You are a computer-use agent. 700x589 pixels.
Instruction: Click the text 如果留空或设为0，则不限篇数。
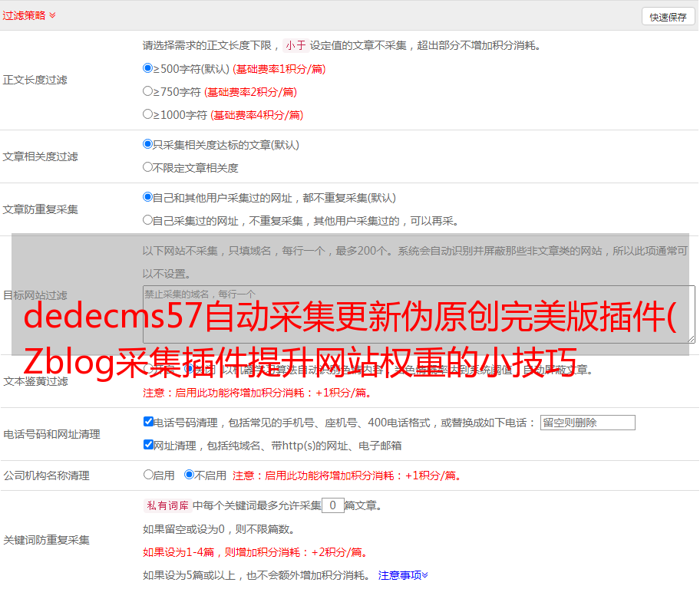[220, 529]
